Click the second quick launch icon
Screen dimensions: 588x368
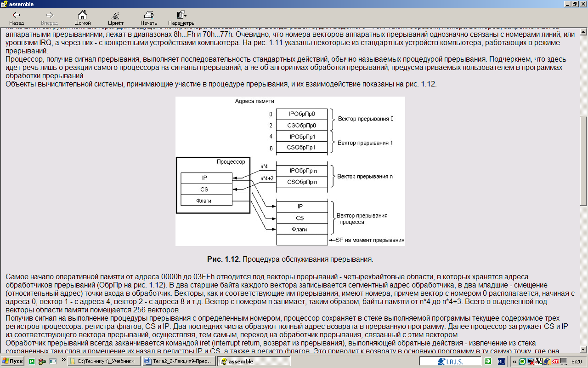[x=42, y=362]
